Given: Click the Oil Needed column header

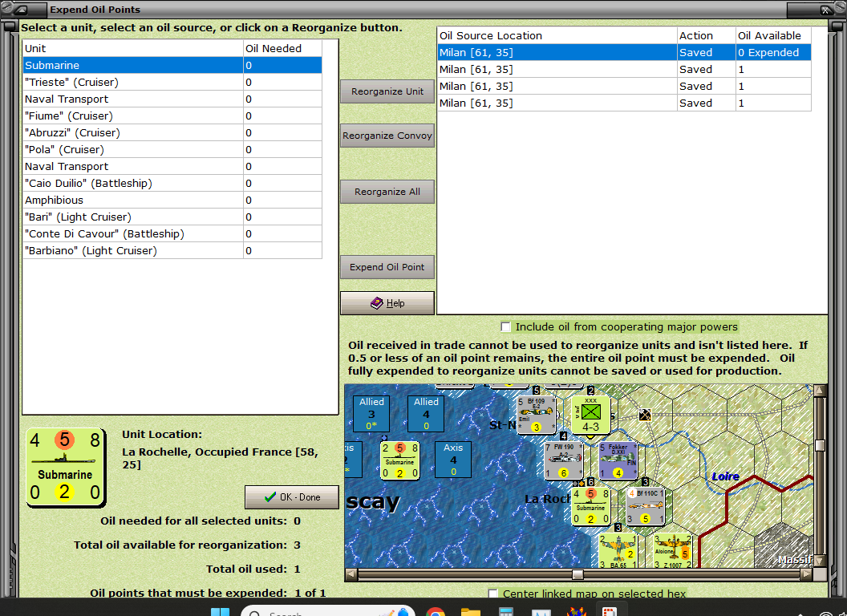Looking at the screenshot, I should pos(282,48).
